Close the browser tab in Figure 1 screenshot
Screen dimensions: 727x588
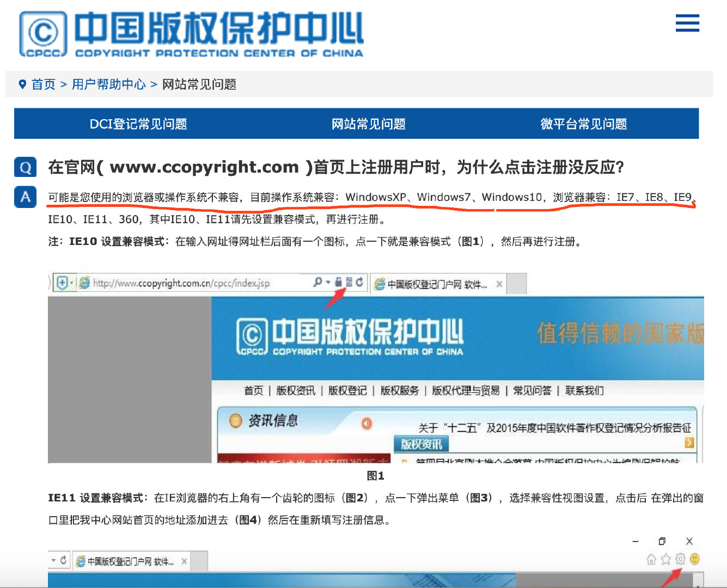(x=499, y=284)
